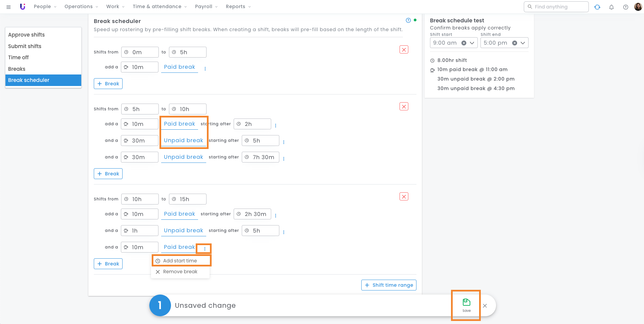Open the Time & attendance menu
Image resolution: width=644 pixels, height=324 pixels.
click(159, 7)
